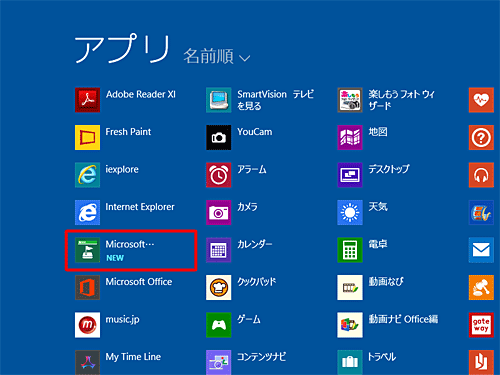The height and width of the screenshot is (375, 500).
Task: Open the アラーム alarm clock icon
Action: pos(219,175)
